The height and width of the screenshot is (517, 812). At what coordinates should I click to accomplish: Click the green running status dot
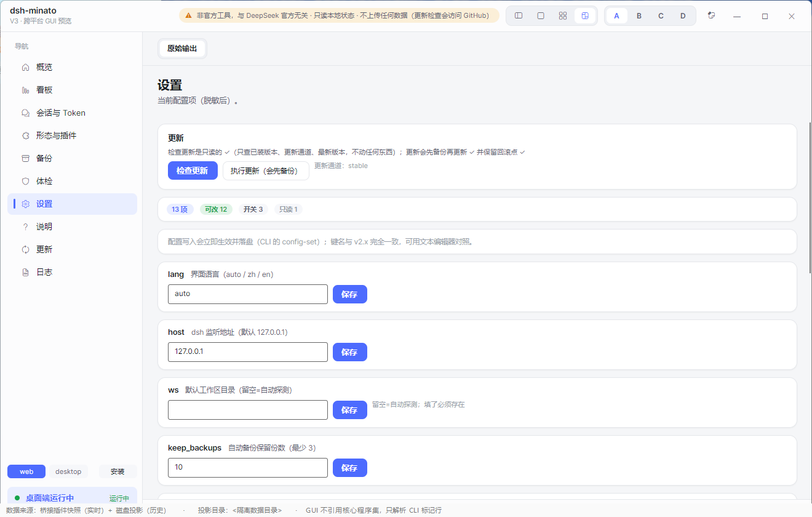click(x=17, y=498)
